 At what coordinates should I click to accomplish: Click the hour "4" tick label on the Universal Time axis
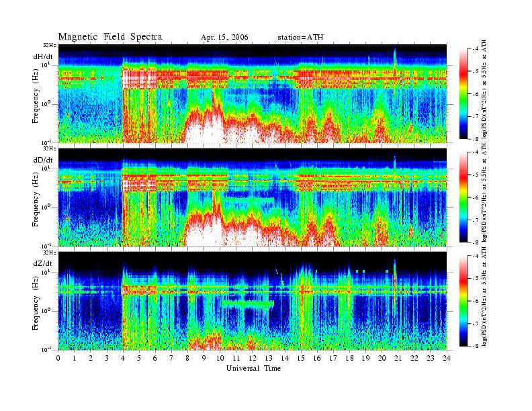[123, 358]
